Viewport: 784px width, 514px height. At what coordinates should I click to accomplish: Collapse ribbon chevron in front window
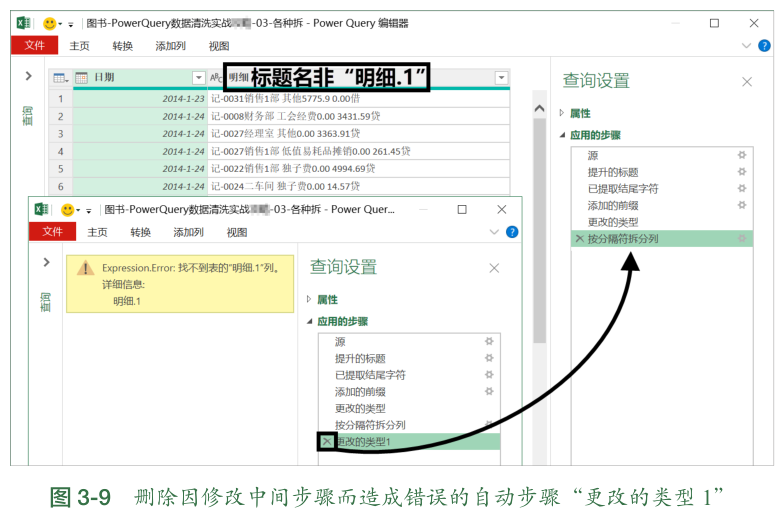[494, 232]
